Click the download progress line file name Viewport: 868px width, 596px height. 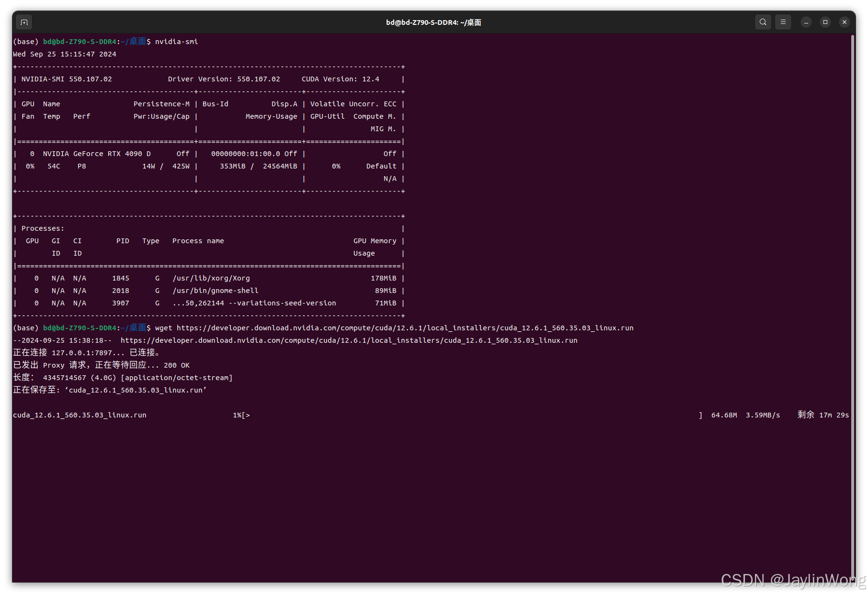[80, 415]
